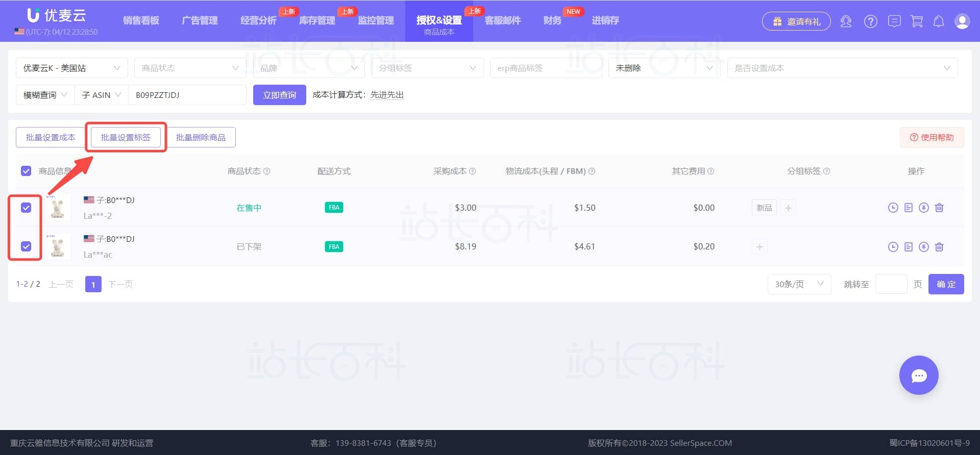Open the 模糊查询 search mode dropdown

click(45, 95)
